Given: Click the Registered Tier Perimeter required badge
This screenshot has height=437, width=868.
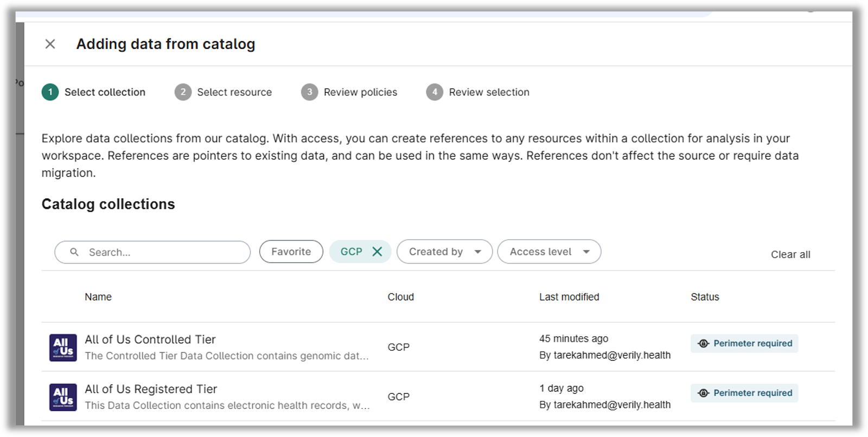Looking at the screenshot, I should pyautogui.click(x=744, y=393).
